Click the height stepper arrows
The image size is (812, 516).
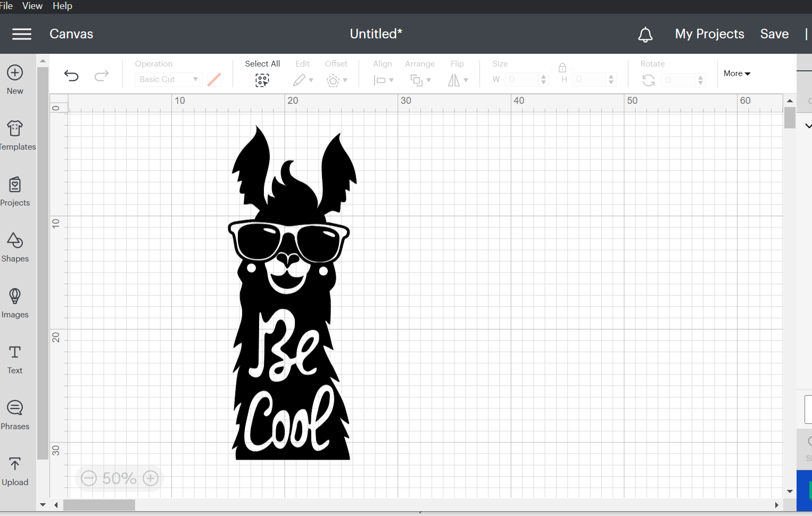pos(611,79)
